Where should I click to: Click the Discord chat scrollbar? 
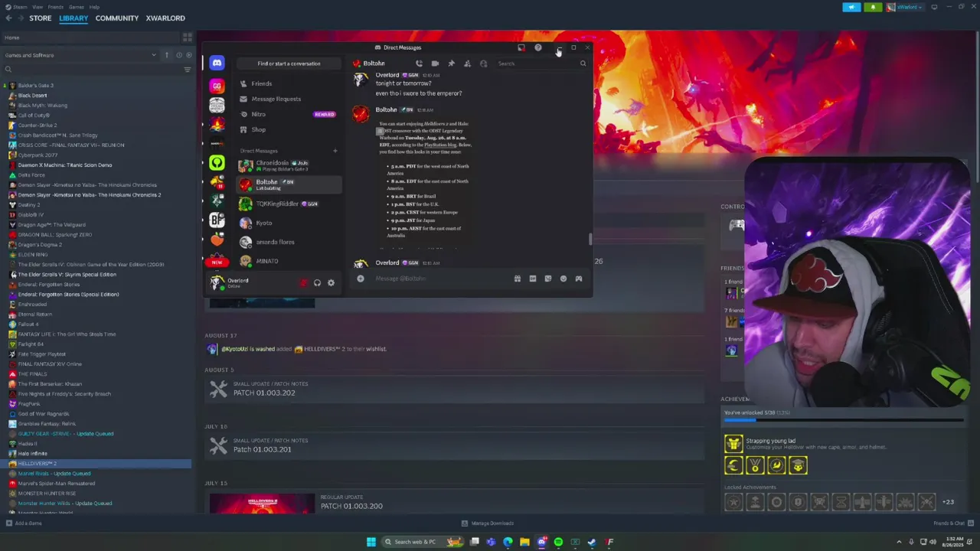coord(590,239)
